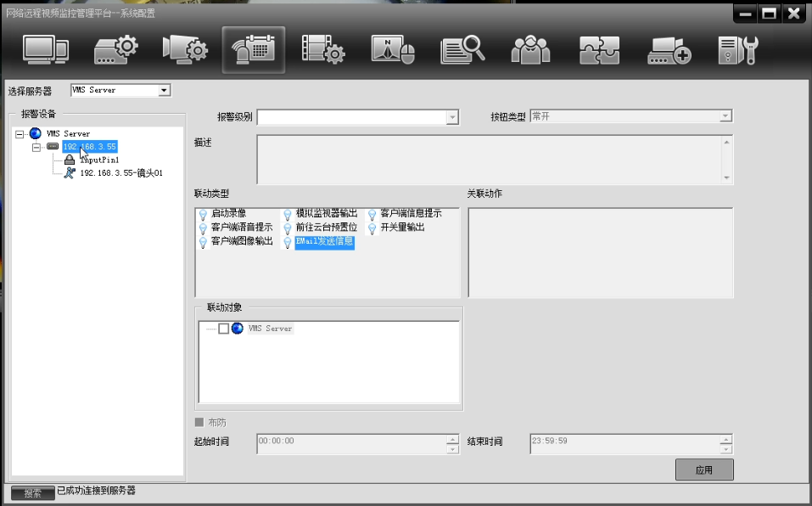Click the 应用 apply button
Image resolution: width=812 pixels, height=506 pixels.
703,469
